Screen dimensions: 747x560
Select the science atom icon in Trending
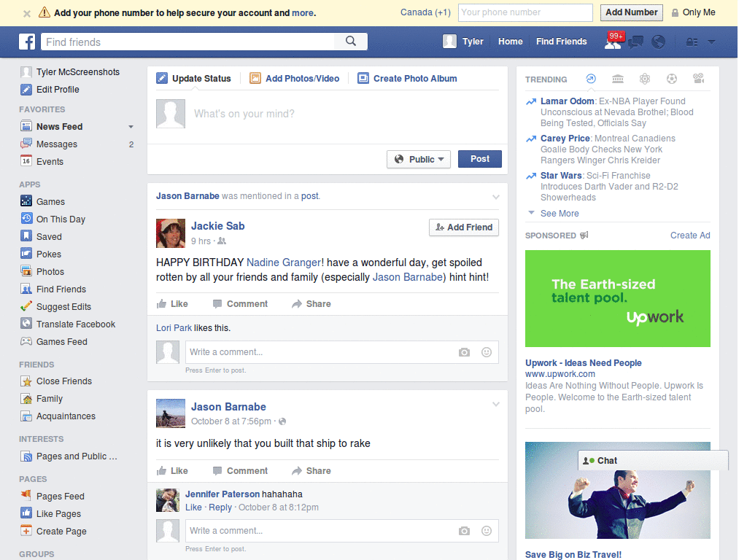coord(645,79)
